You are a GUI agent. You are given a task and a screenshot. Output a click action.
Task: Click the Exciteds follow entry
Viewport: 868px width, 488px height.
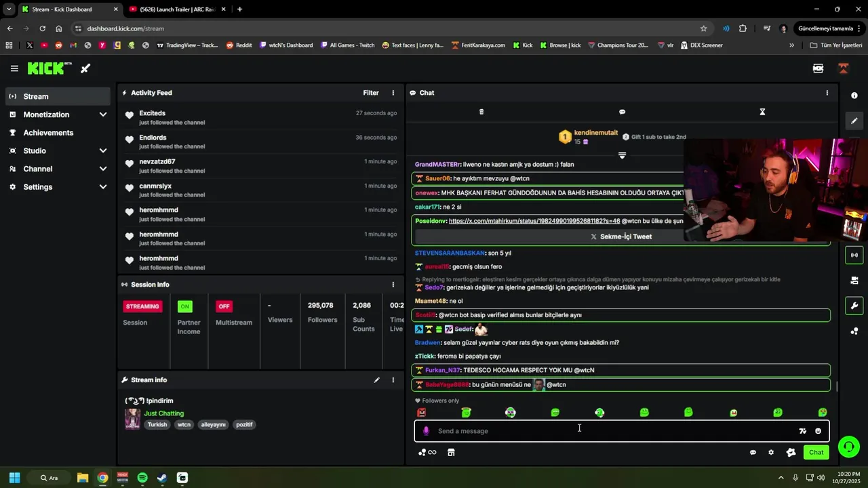point(261,118)
